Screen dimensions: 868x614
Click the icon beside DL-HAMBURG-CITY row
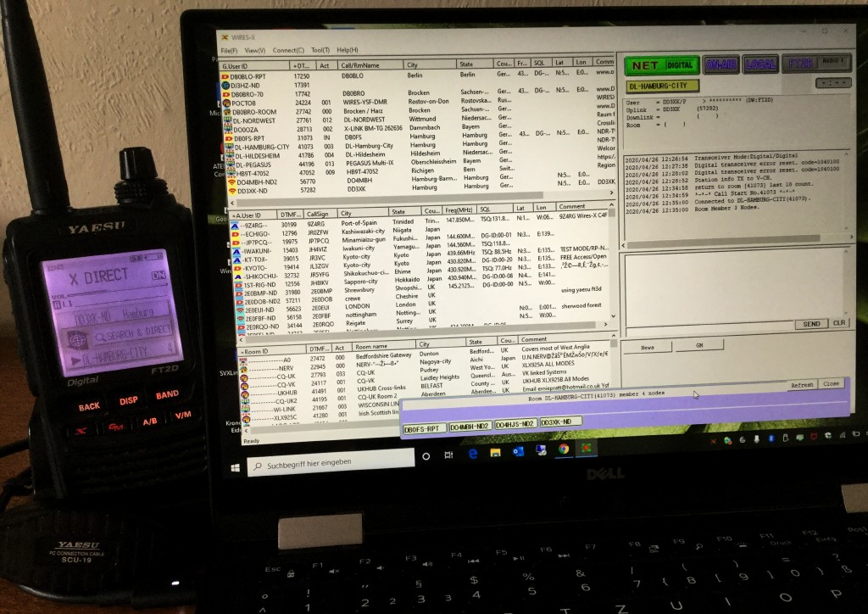tap(229, 147)
